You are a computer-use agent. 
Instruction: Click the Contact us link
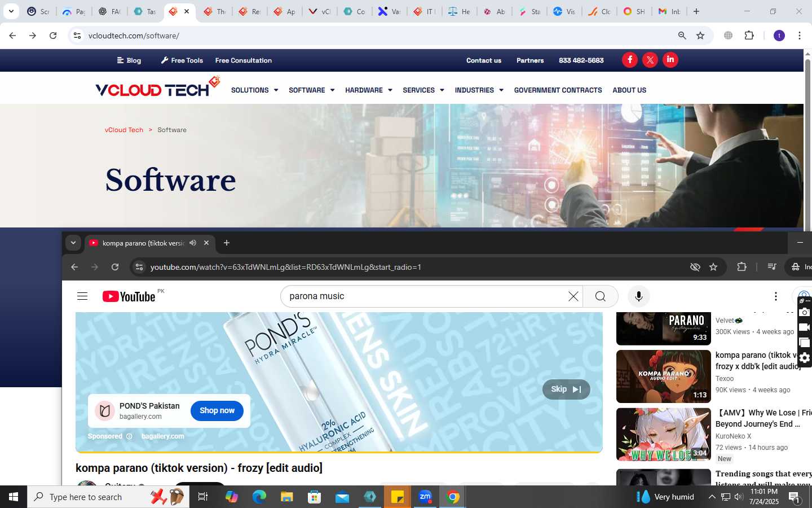(x=484, y=60)
